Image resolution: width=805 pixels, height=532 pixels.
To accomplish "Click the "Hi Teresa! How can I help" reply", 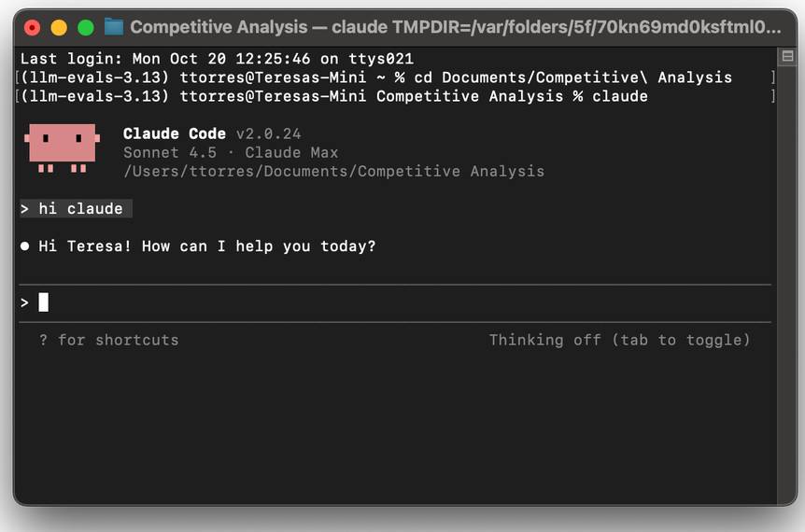I will coord(206,246).
